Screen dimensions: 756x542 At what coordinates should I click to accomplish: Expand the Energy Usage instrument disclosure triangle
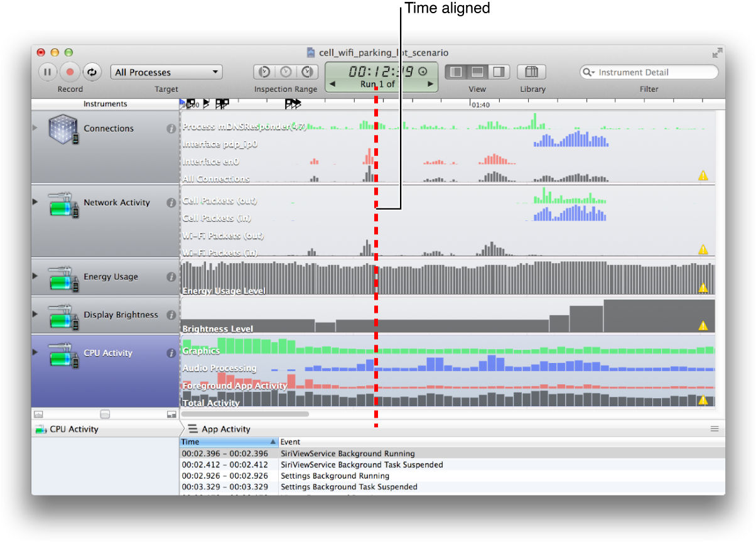tap(35, 276)
